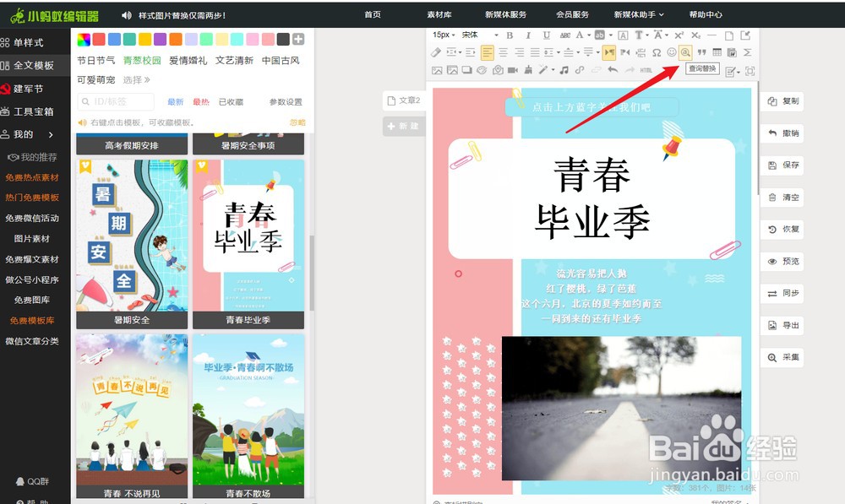Click the speaker announcement icon in header

(127, 15)
